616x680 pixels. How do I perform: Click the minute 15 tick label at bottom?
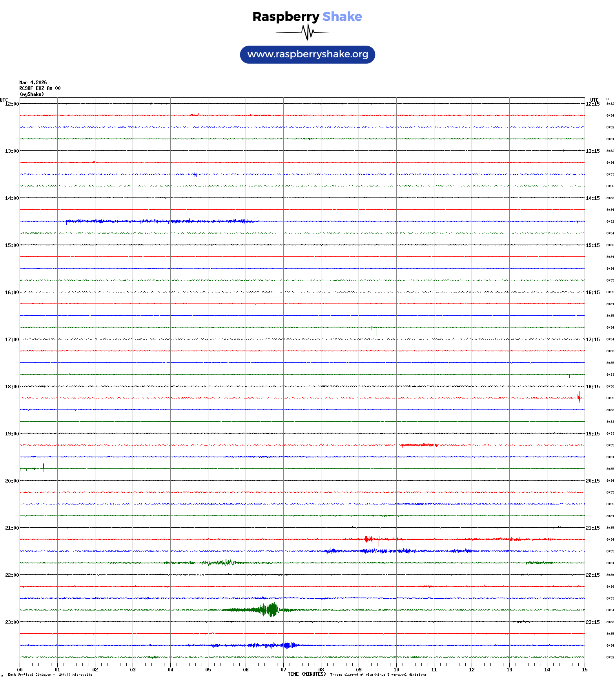tap(584, 670)
